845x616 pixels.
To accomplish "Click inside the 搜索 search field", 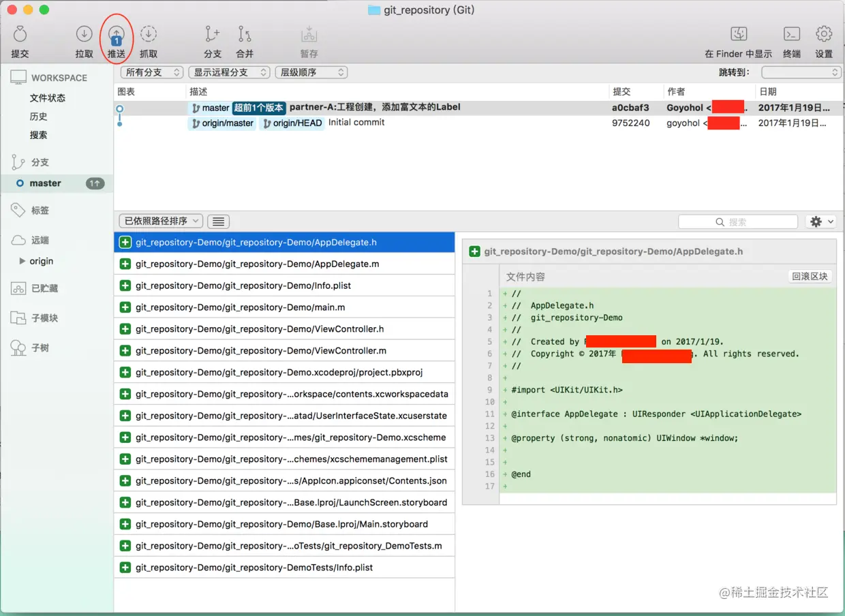I will coord(738,221).
